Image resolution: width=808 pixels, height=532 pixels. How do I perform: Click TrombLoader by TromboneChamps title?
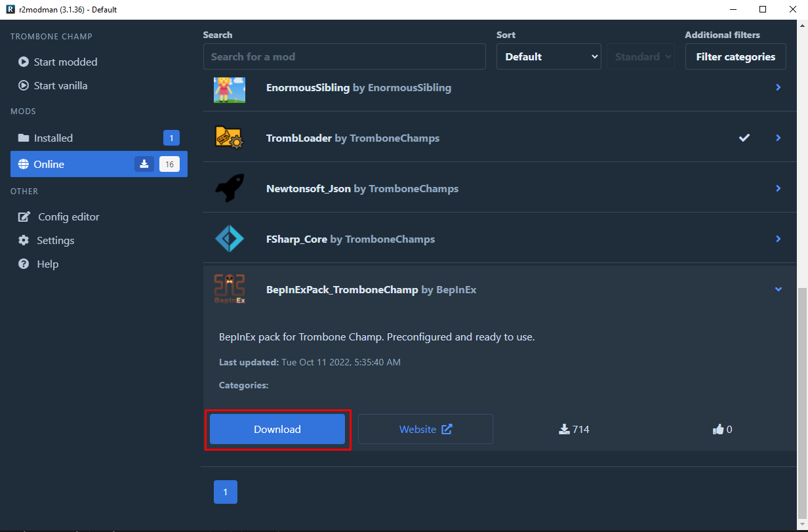click(353, 138)
